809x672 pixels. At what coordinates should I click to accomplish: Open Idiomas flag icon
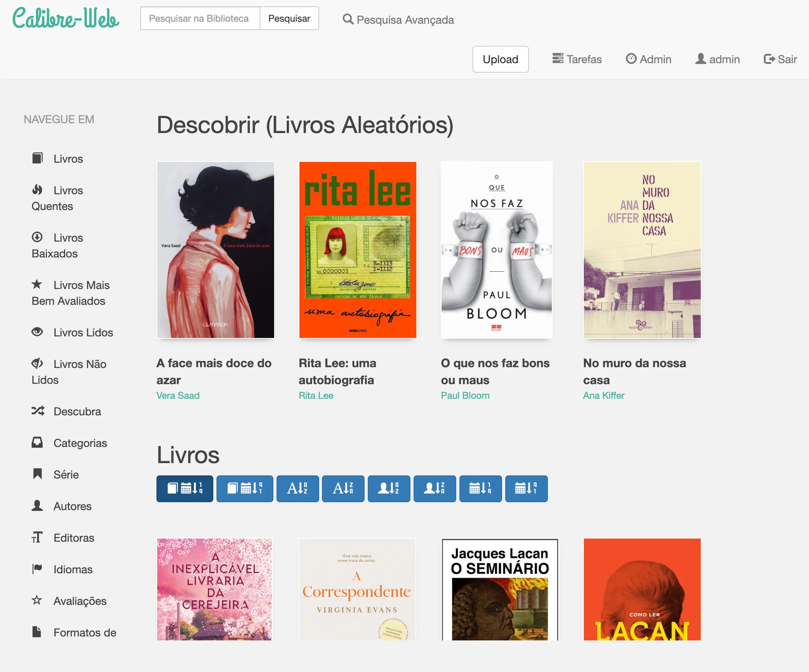click(37, 569)
